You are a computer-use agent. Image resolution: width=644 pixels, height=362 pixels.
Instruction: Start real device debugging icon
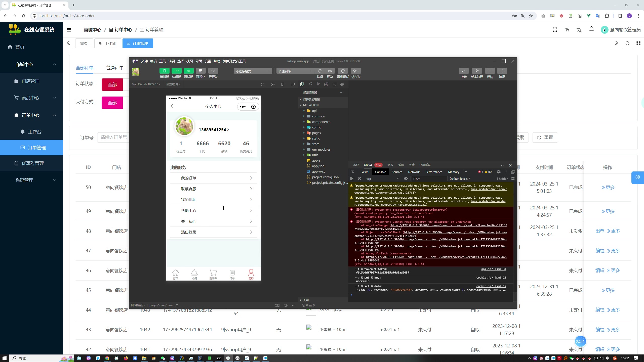click(x=343, y=71)
